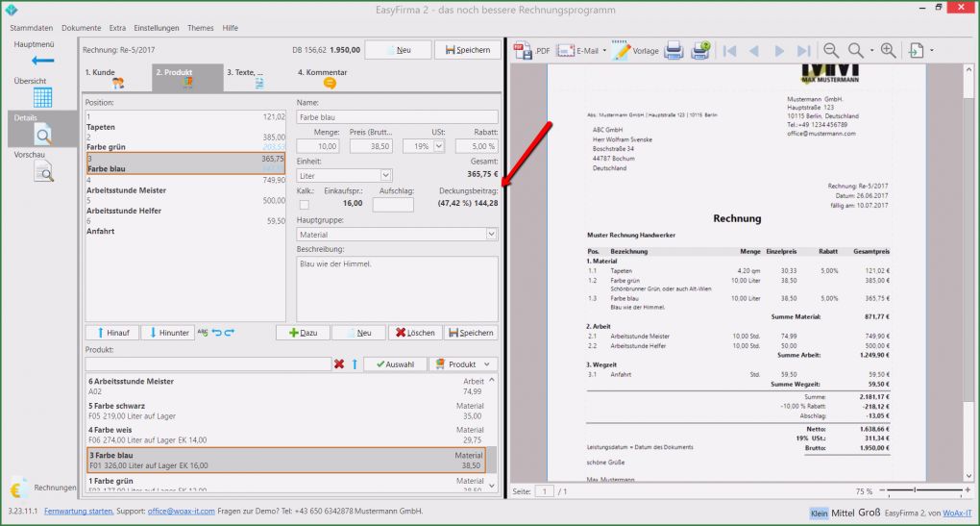980x526 pixels.
Task: Zoom in the invoice preview
Action: tap(888, 50)
